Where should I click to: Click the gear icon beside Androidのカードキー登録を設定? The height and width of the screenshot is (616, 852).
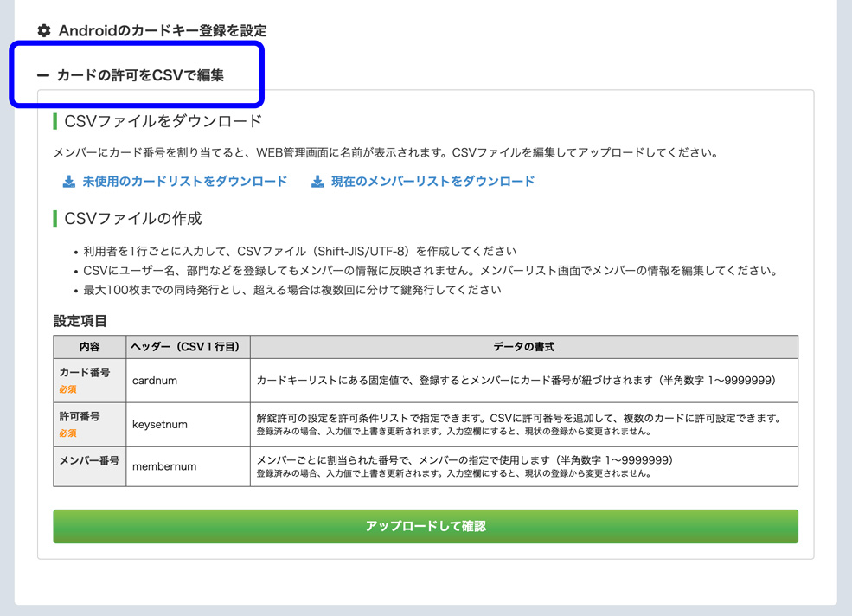[x=44, y=30]
